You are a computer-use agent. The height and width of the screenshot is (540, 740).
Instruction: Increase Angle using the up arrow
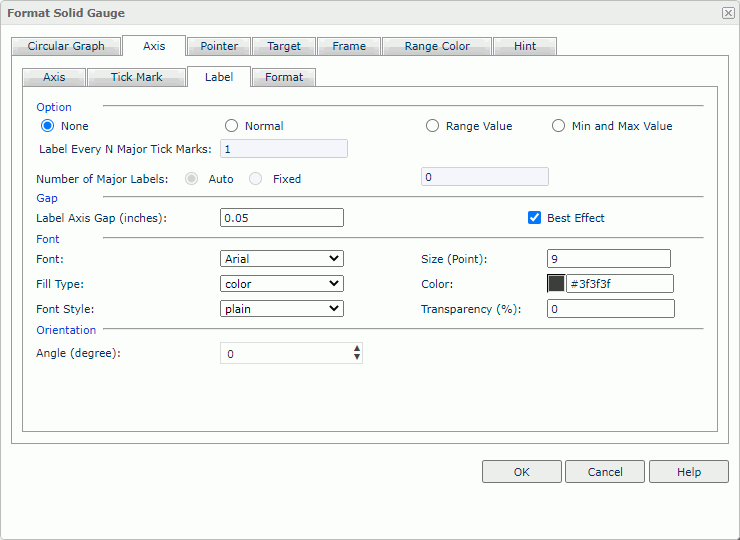click(x=357, y=349)
